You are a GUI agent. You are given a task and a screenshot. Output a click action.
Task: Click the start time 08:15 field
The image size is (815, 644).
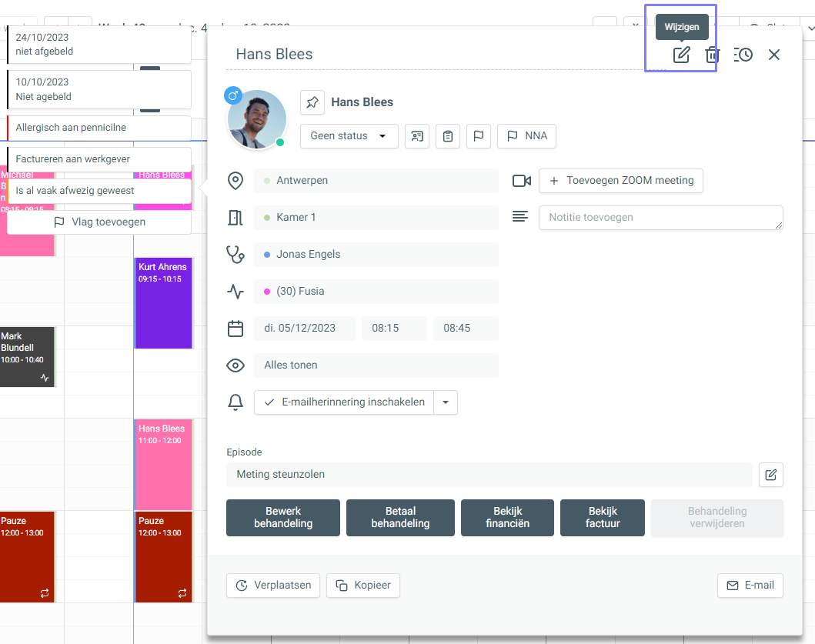click(x=395, y=328)
